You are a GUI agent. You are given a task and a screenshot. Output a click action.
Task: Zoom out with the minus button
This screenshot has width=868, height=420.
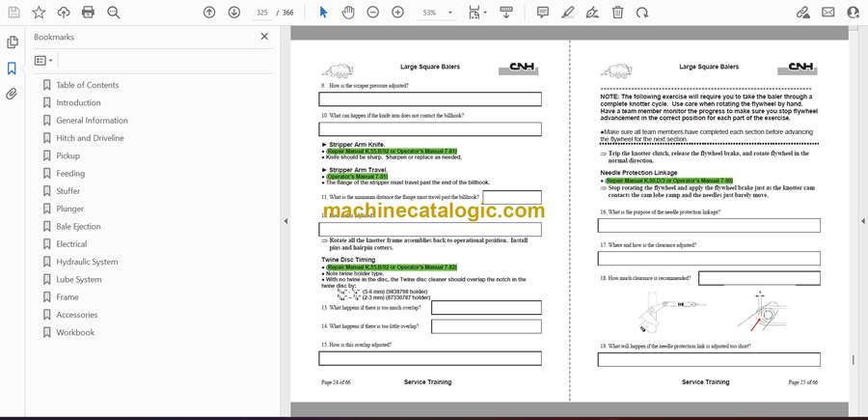click(372, 13)
